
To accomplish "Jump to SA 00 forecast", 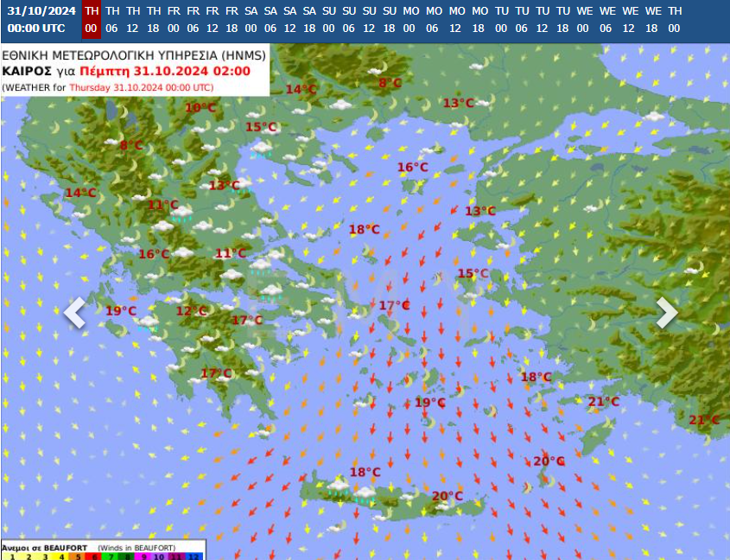I will click(251, 20).
